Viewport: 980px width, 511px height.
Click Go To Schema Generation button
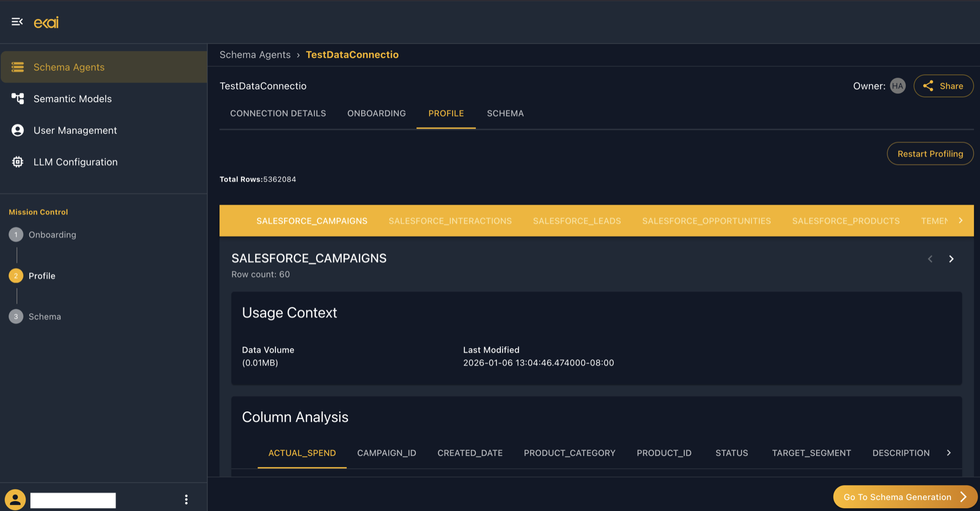tap(905, 497)
